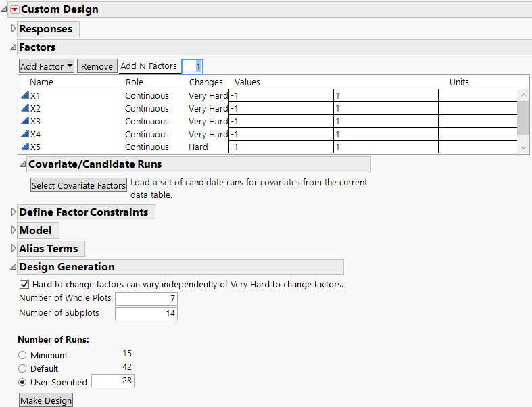Click the Select Covariate Factors button
This screenshot has width=532, height=407.
tap(79, 186)
